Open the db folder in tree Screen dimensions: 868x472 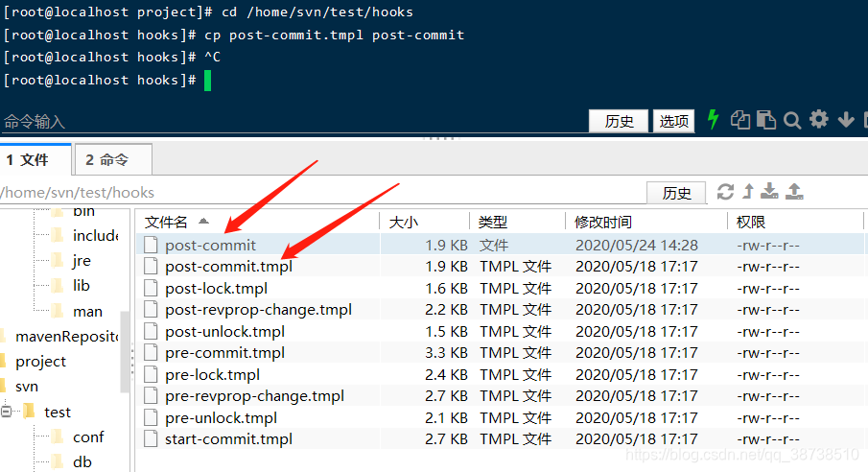(x=82, y=462)
